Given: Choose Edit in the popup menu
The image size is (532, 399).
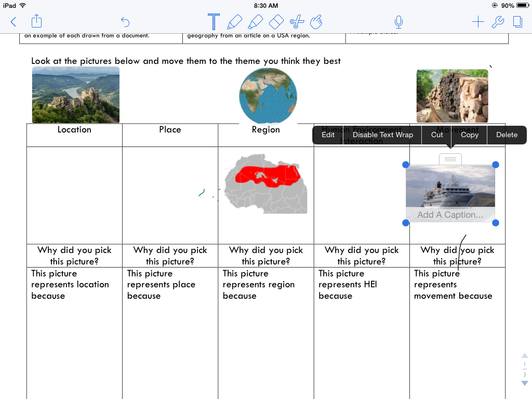Looking at the screenshot, I should coord(328,135).
